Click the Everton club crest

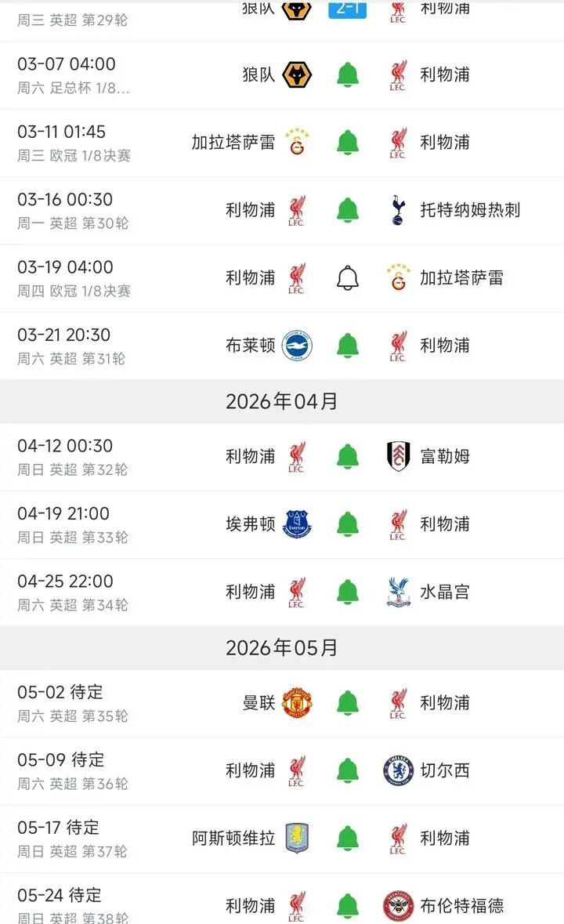point(297,524)
